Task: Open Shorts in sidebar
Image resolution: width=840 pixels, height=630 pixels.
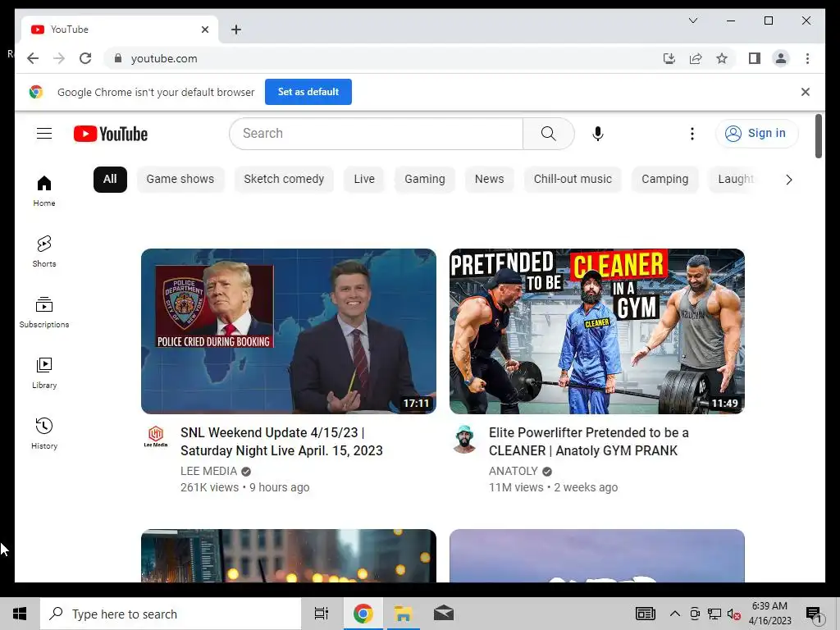Action: [44, 251]
